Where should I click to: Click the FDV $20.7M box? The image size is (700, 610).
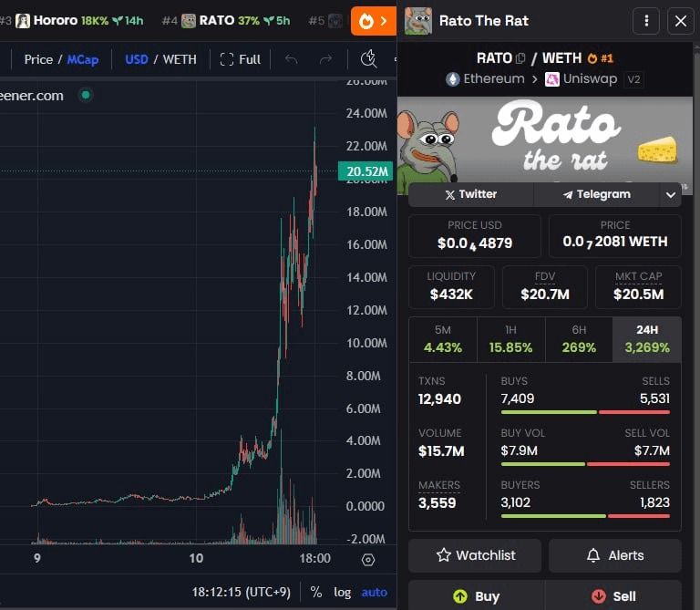[545, 287]
